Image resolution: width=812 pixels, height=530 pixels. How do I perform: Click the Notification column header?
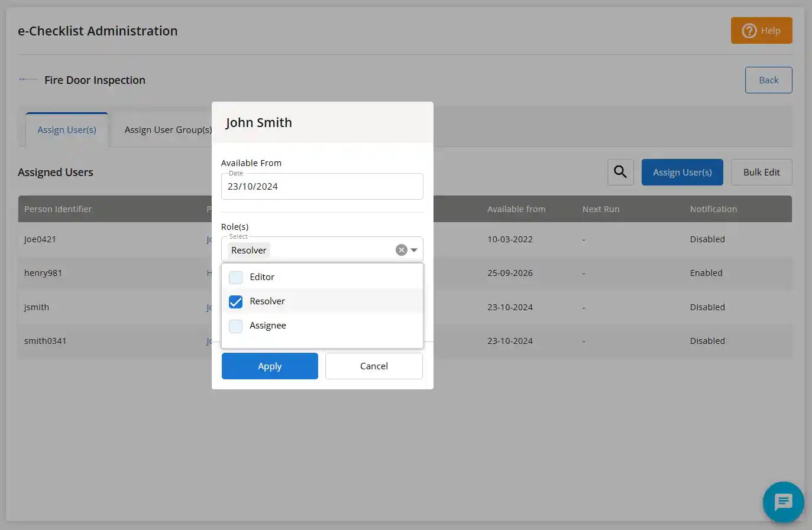pos(713,209)
